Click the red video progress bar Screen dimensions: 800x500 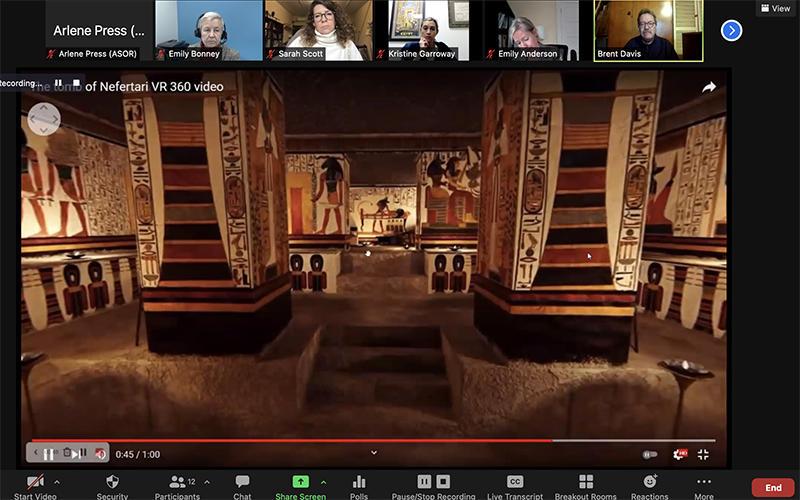tap(291, 440)
